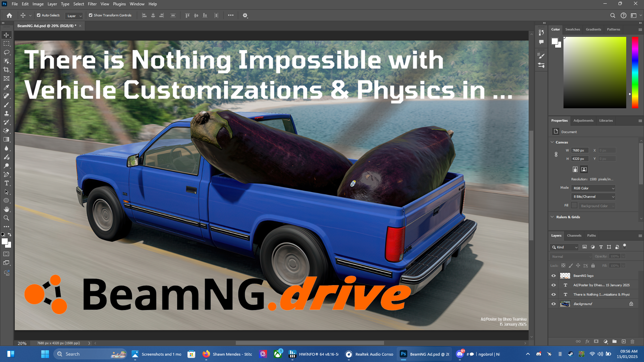Select the Hand tool
Viewport: 644px width, 362px height.
coord(6,209)
